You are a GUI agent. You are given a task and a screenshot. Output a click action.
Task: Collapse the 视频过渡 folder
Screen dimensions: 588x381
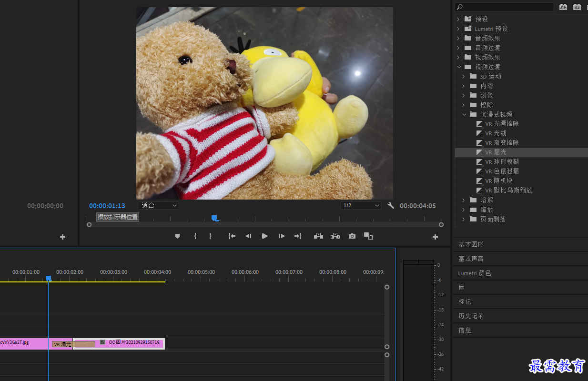[x=458, y=67]
